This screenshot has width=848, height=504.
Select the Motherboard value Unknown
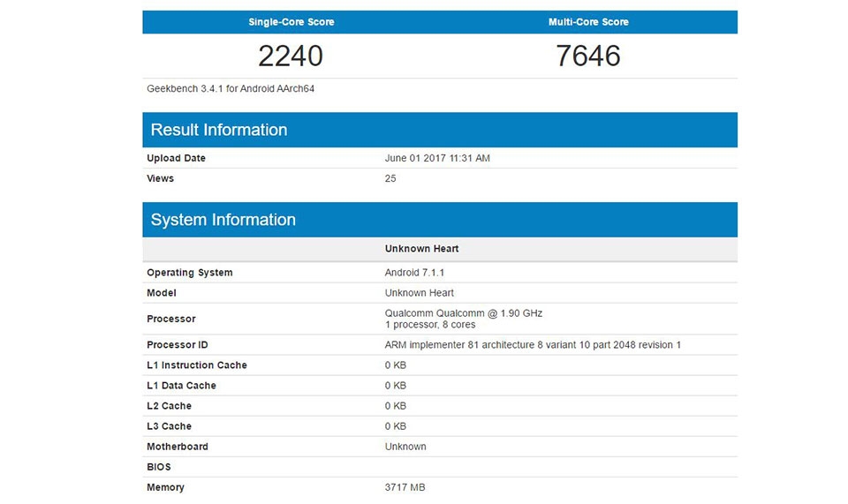405,447
